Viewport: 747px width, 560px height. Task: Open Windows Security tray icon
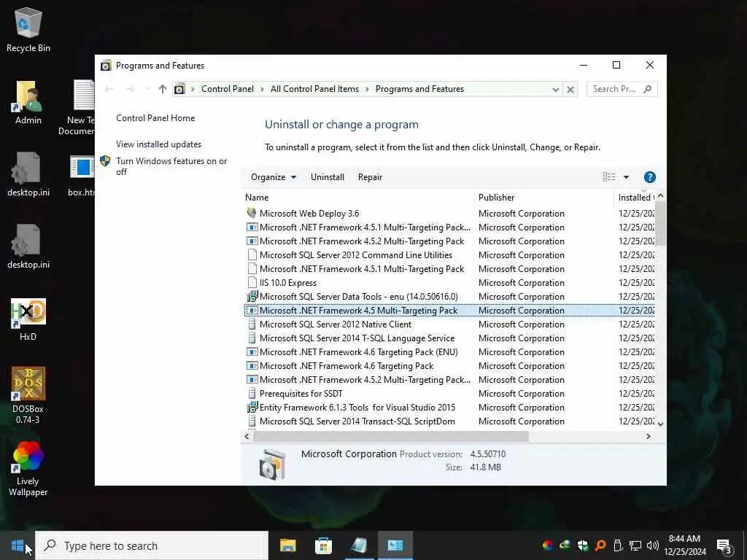click(x=583, y=545)
